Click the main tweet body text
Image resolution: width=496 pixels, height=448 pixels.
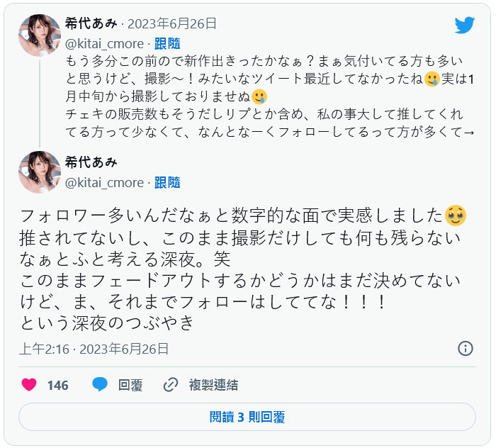(241, 268)
